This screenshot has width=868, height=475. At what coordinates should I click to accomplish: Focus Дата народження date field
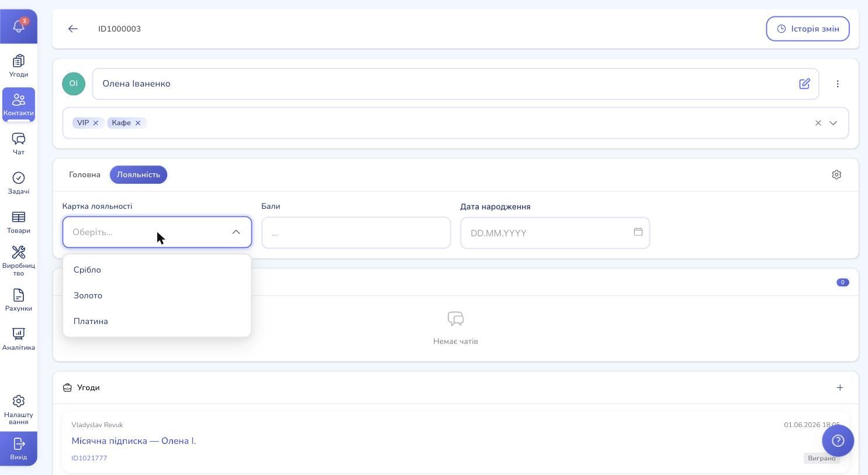click(x=555, y=233)
